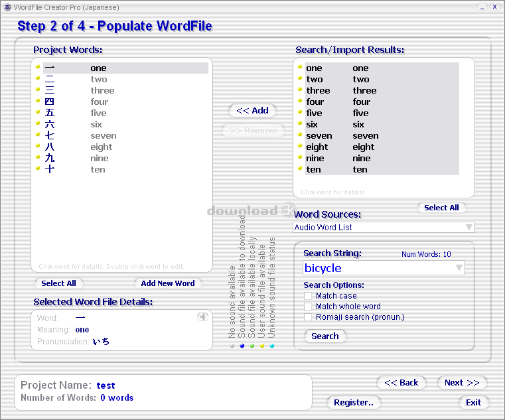Click yellow status dot beside 五 five
This screenshot has width=505, height=420.
pyautogui.click(x=38, y=111)
